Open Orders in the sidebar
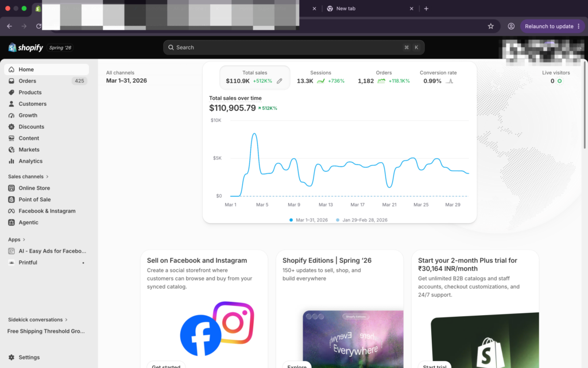 (47, 80)
